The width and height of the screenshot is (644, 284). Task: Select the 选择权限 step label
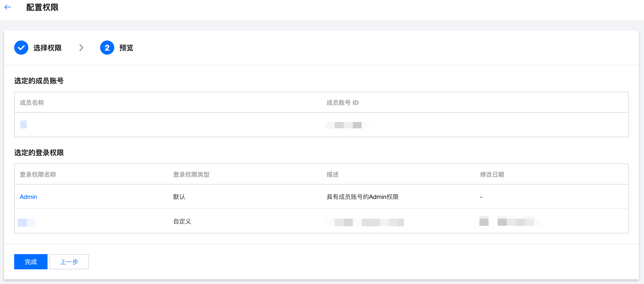pyautogui.click(x=48, y=48)
